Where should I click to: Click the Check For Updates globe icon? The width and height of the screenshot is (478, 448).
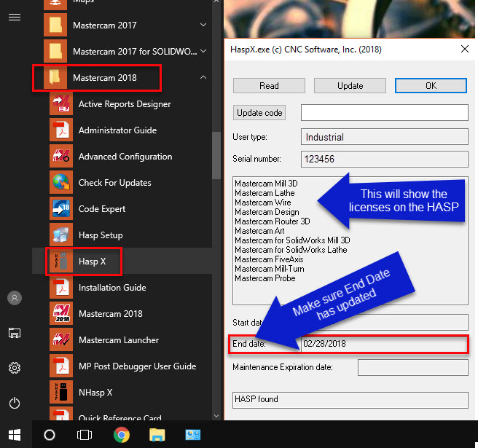(x=61, y=183)
